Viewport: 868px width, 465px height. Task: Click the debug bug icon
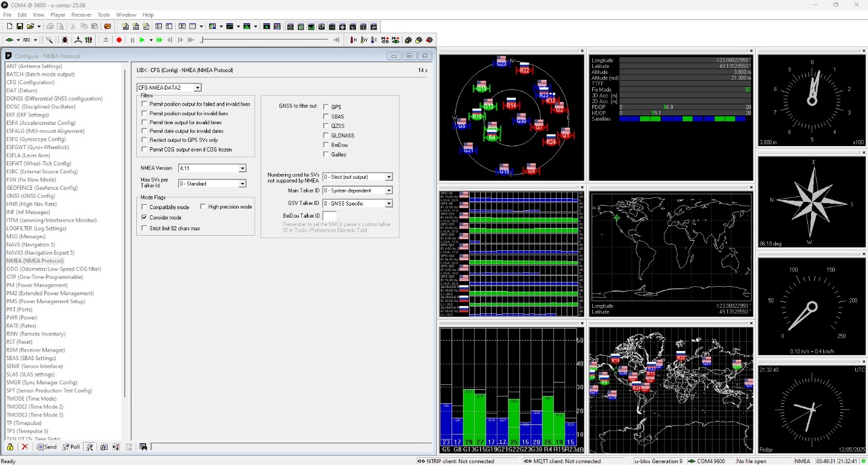(x=65, y=40)
